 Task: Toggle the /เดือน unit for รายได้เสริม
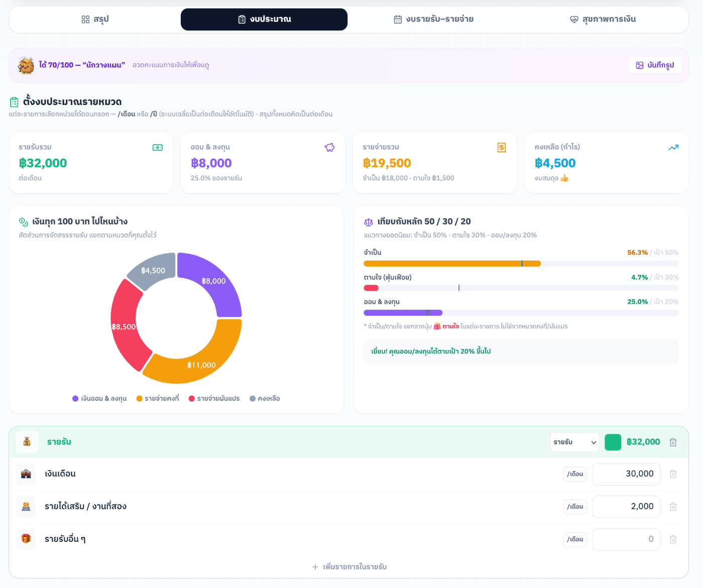click(x=575, y=507)
